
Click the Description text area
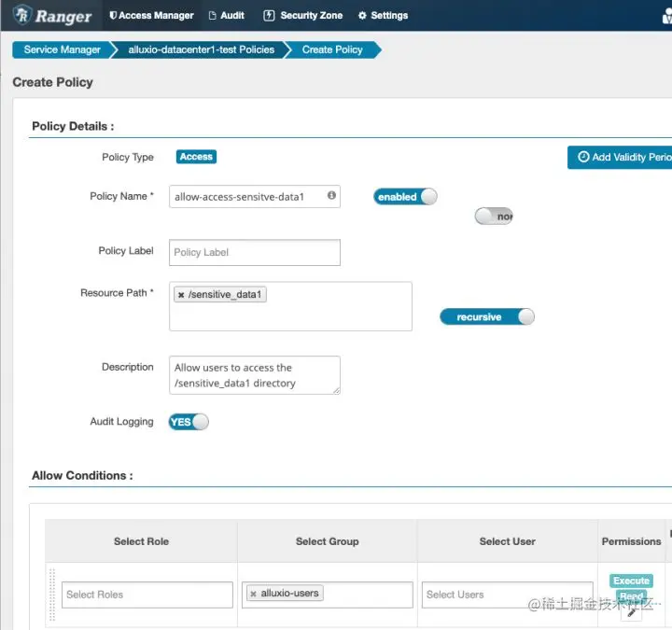pyautogui.click(x=255, y=375)
